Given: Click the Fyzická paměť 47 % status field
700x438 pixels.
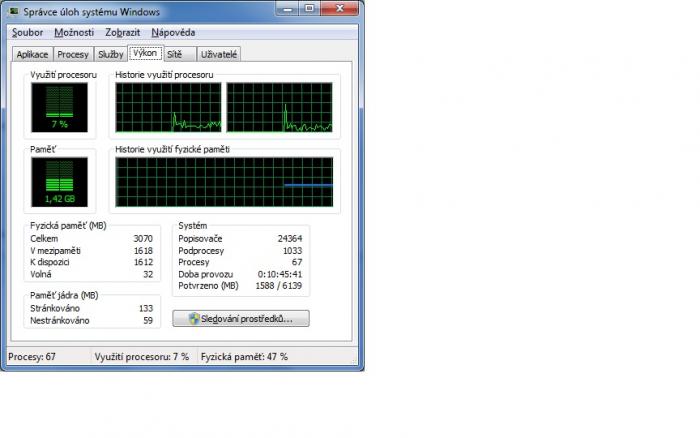Looking at the screenshot, I should pyautogui.click(x=245, y=356).
